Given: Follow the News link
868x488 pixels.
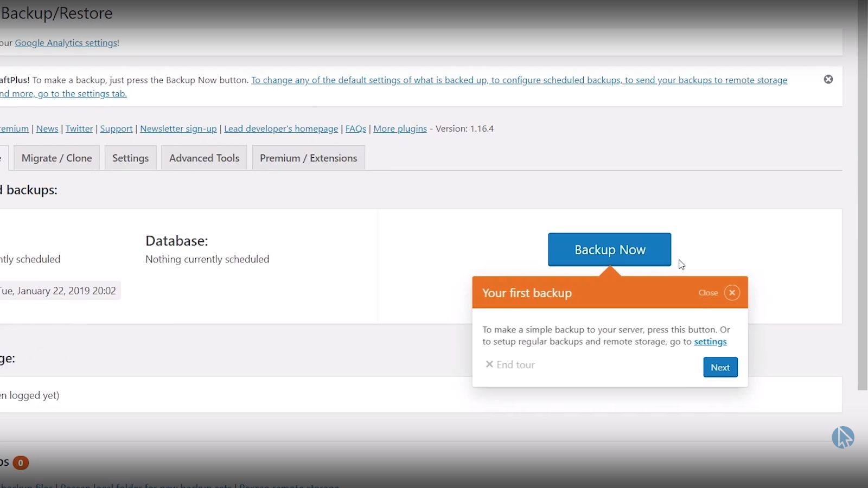Looking at the screenshot, I should pyautogui.click(x=47, y=129).
